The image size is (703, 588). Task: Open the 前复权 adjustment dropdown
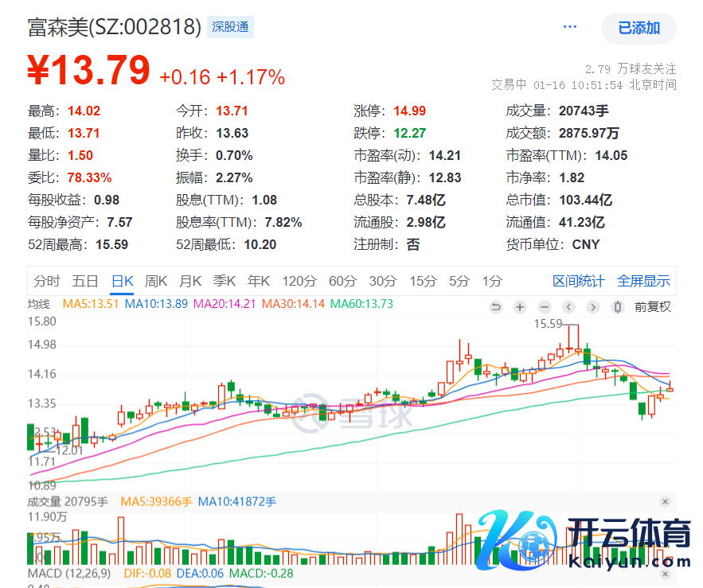coord(652,306)
